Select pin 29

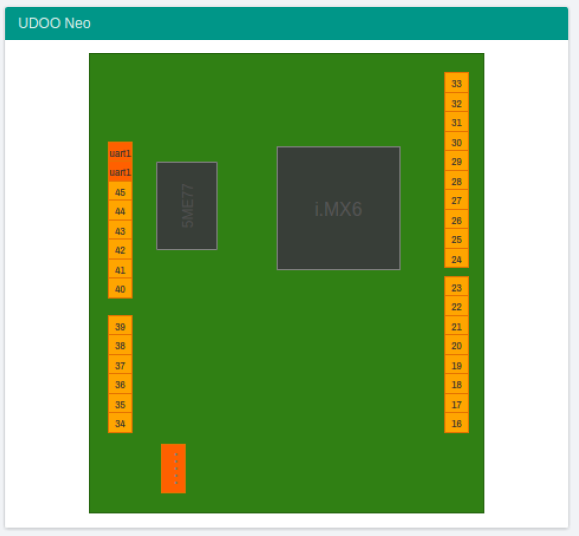(x=456, y=161)
